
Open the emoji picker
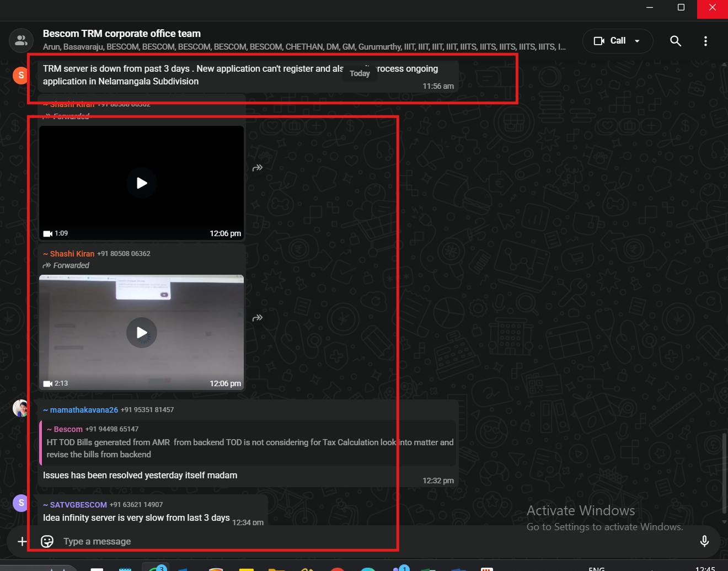[47, 541]
